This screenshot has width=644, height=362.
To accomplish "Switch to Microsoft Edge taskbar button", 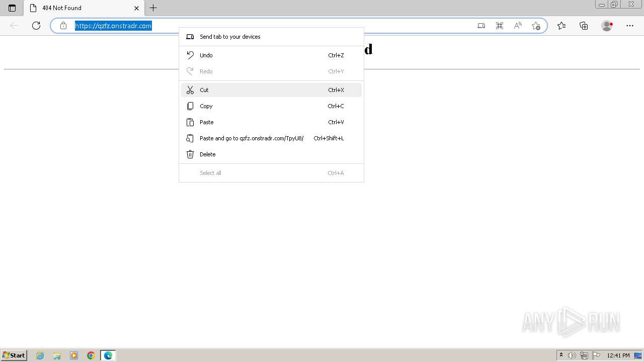I will click(x=108, y=355).
